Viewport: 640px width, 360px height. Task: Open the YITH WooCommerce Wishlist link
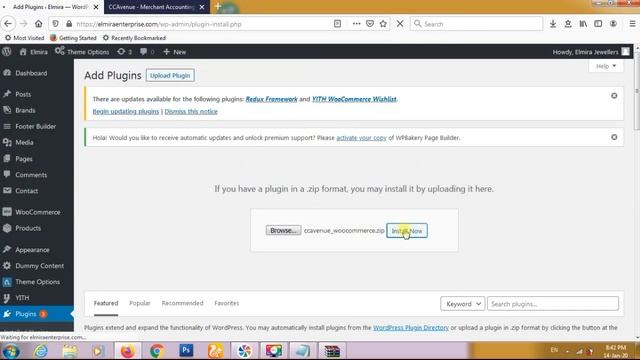pyautogui.click(x=354, y=99)
